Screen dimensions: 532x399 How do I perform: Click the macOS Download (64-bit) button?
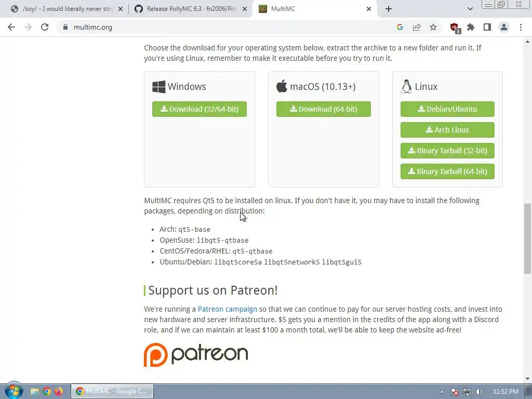click(x=323, y=109)
